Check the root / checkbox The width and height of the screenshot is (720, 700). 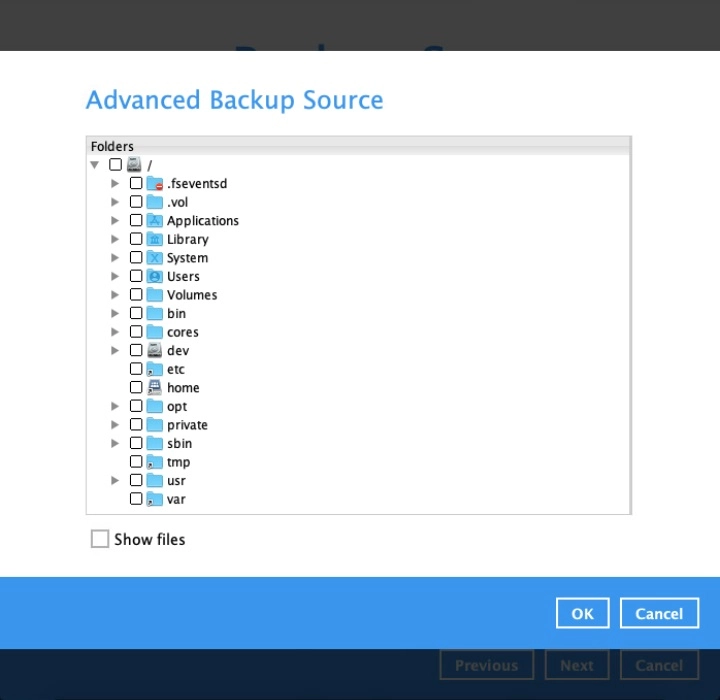click(x=115, y=164)
